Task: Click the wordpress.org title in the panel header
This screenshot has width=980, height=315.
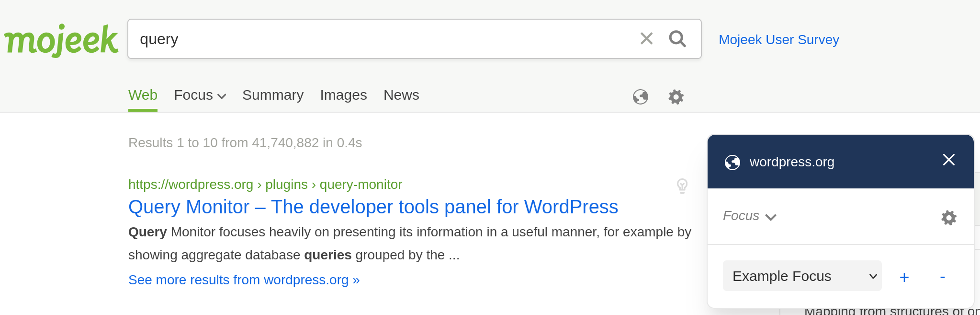Action: tap(792, 162)
